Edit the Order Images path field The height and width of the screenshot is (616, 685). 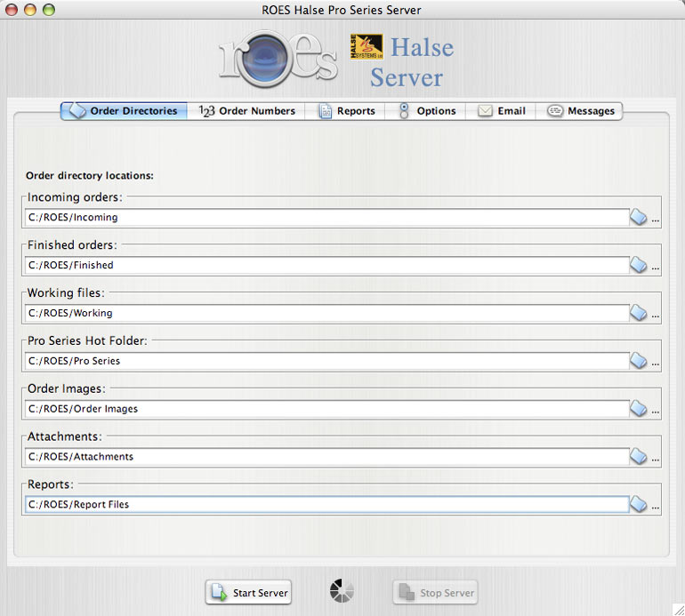coord(326,409)
